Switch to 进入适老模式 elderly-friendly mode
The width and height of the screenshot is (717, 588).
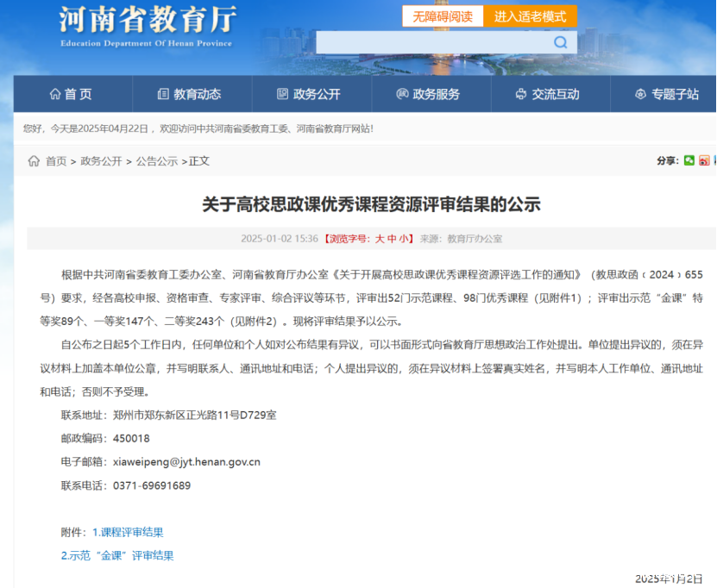coord(530,16)
